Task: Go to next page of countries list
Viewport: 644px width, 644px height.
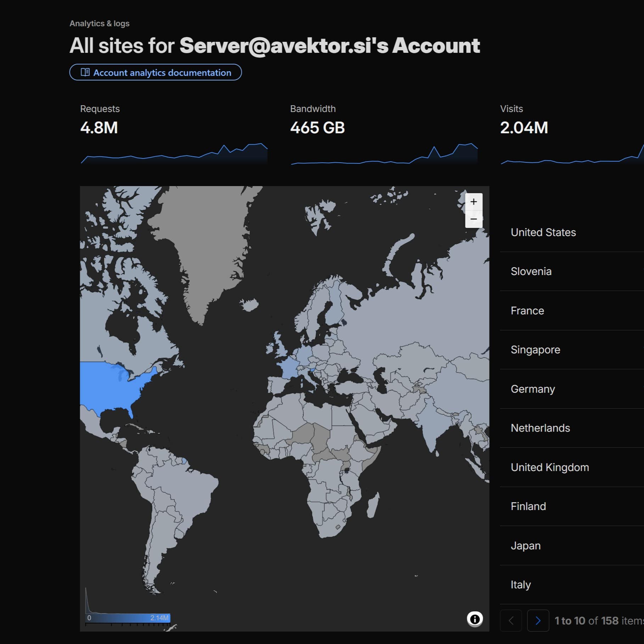Action: tap(538, 620)
